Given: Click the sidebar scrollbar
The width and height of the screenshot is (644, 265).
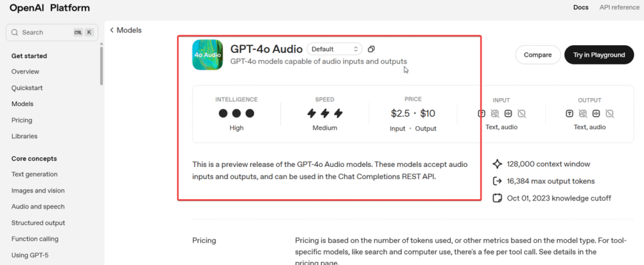Looking at the screenshot, I should tap(101, 66).
